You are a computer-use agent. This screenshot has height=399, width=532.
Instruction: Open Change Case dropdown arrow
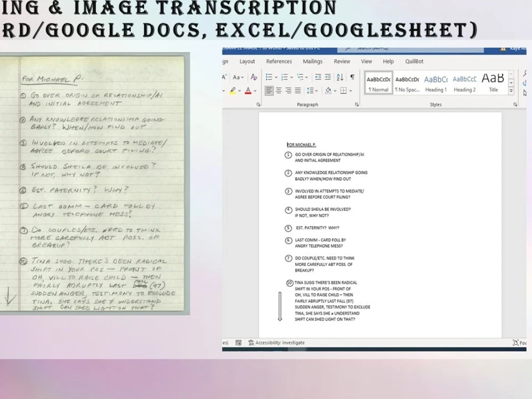(x=242, y=77)
